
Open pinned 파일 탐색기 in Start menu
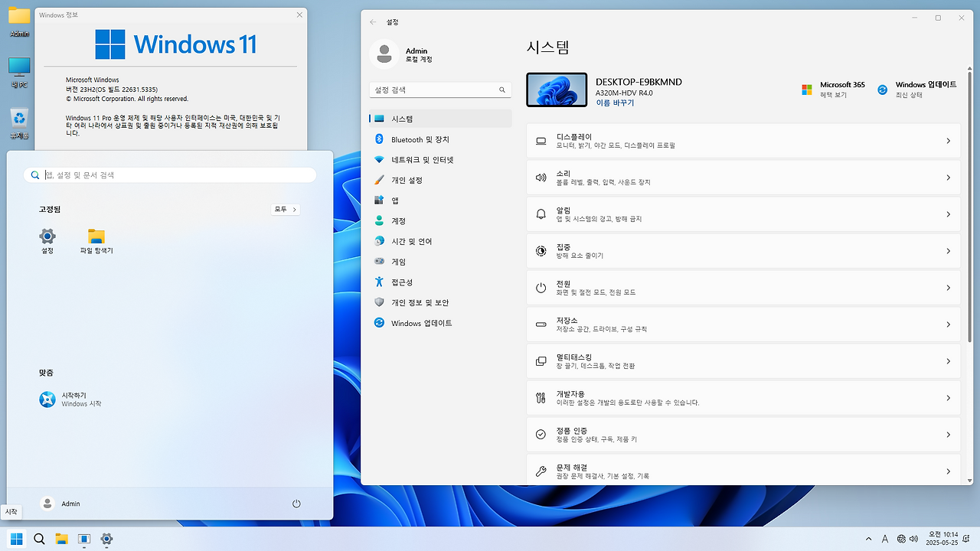pos(96,241)
